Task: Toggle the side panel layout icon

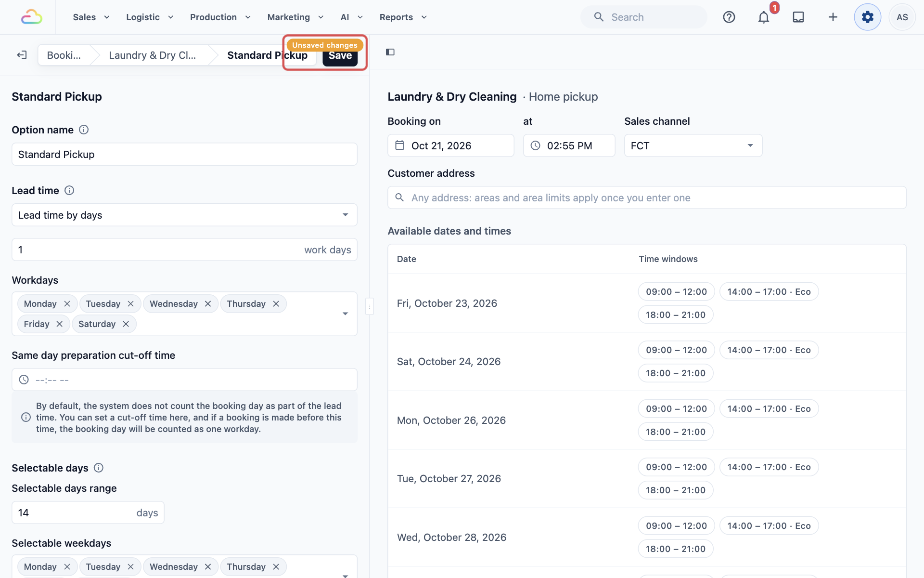Action: pos(390,52)
